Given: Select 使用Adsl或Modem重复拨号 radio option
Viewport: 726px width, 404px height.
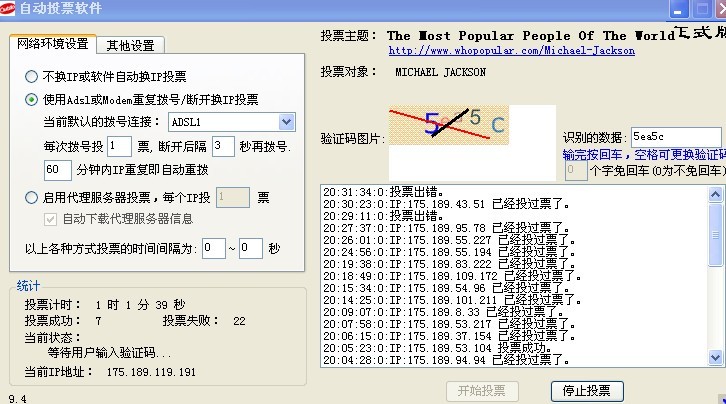Looking at the screenshot, I should [32, 99].
